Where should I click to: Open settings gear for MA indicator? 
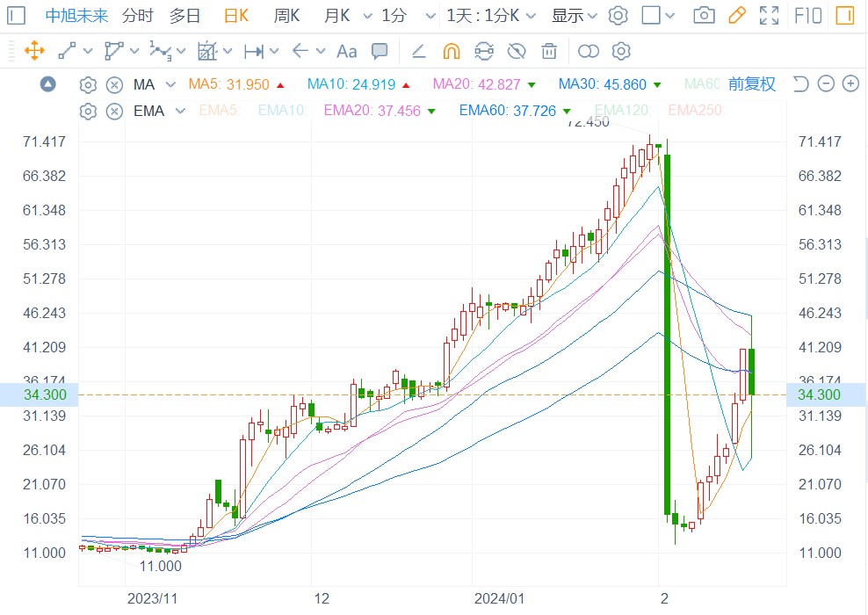pos(88,84)
